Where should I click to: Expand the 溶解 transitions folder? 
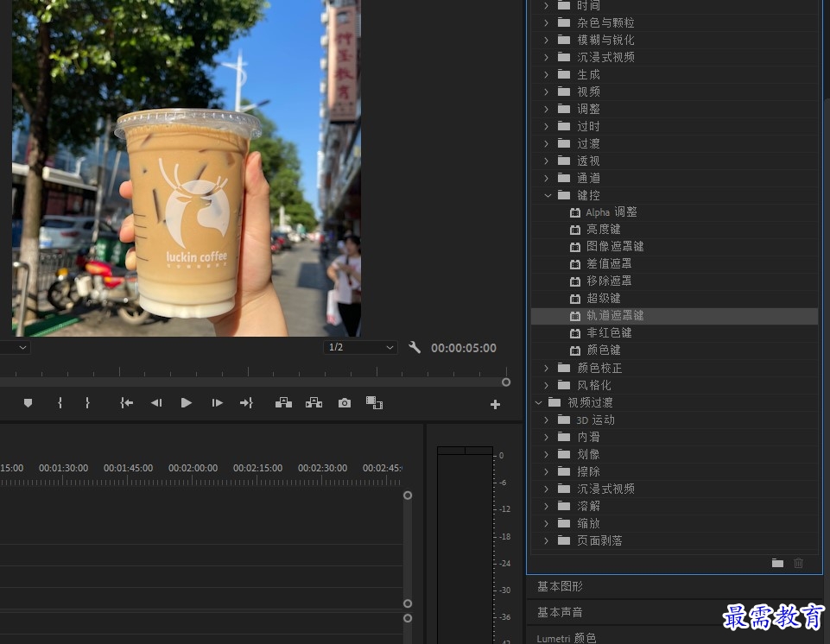pyautogui.click(x=546, y=507)
